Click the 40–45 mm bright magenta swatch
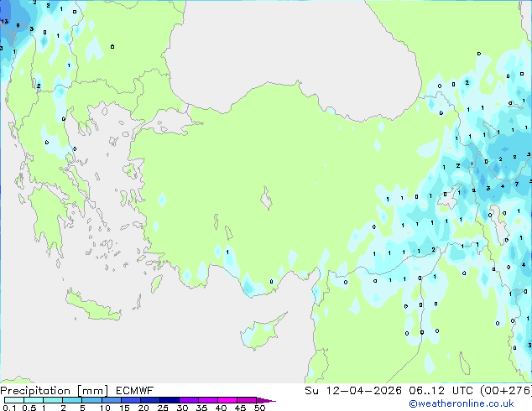The image size is (532, 411). click(227, 400)
